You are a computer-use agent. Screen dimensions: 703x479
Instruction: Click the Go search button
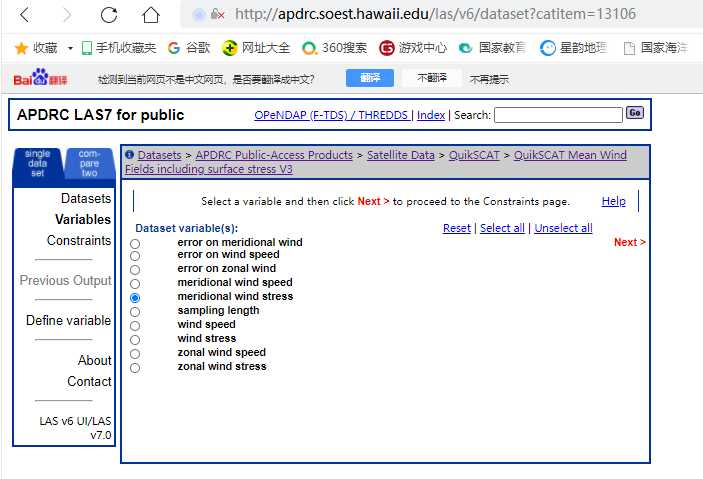point(635,114)
